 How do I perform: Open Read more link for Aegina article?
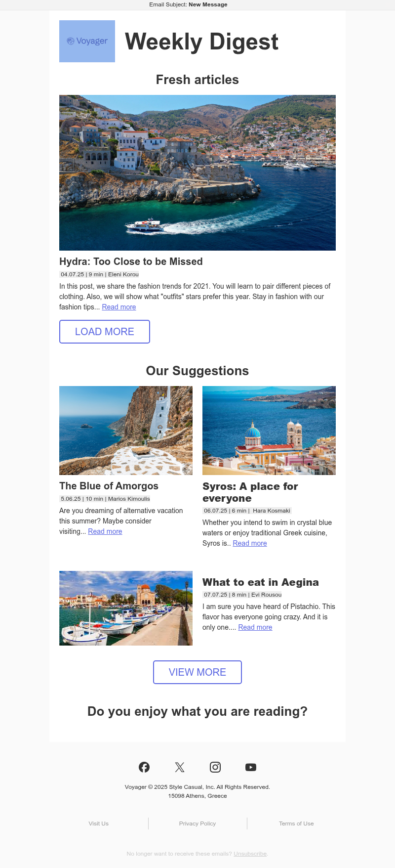point(255,627)
